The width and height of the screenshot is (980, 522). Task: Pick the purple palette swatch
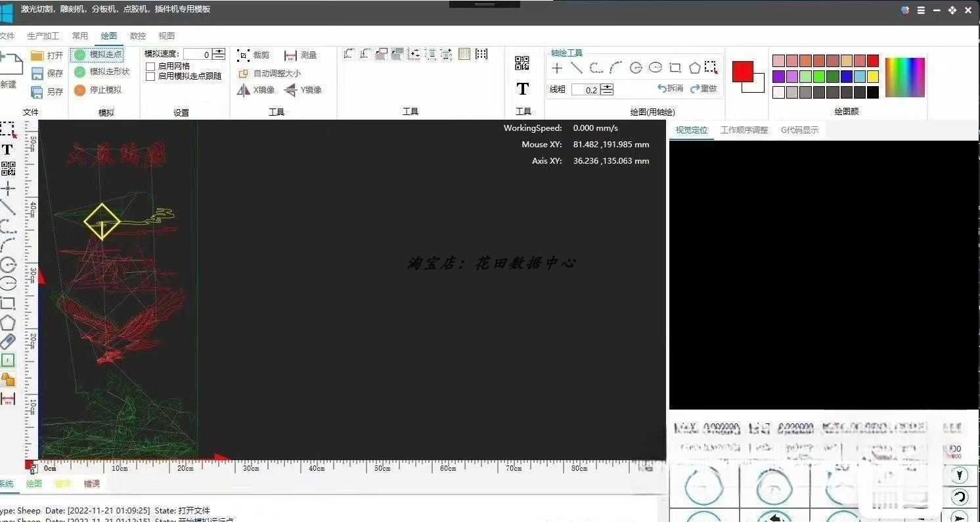(778, 77)
